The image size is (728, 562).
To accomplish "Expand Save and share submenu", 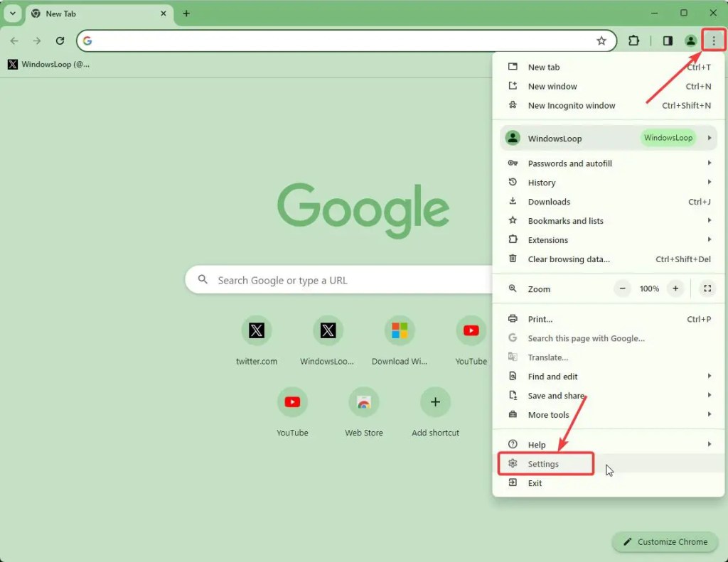I will 609,396.
